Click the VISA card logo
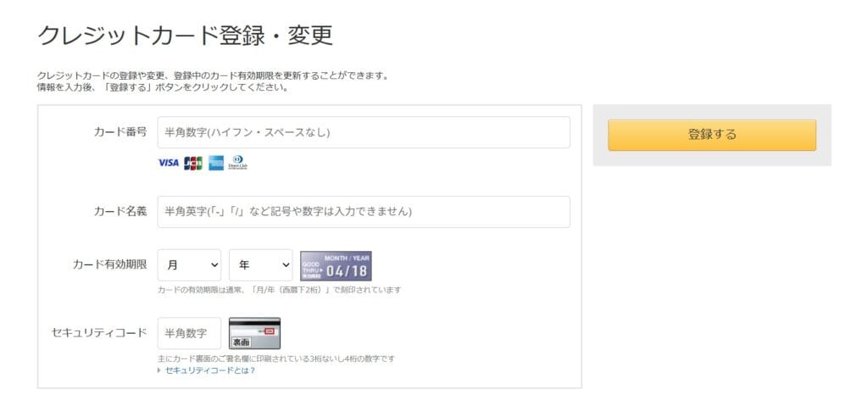The image size is (868, 400). 169,163
